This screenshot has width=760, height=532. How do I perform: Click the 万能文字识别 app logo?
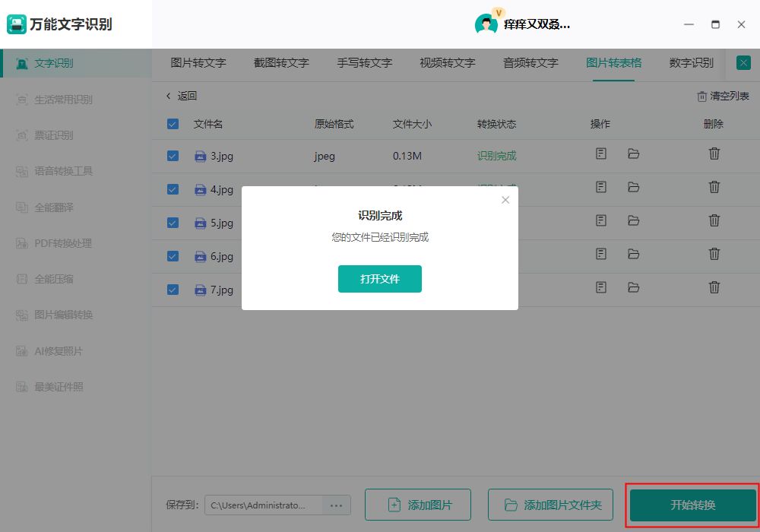17,24
